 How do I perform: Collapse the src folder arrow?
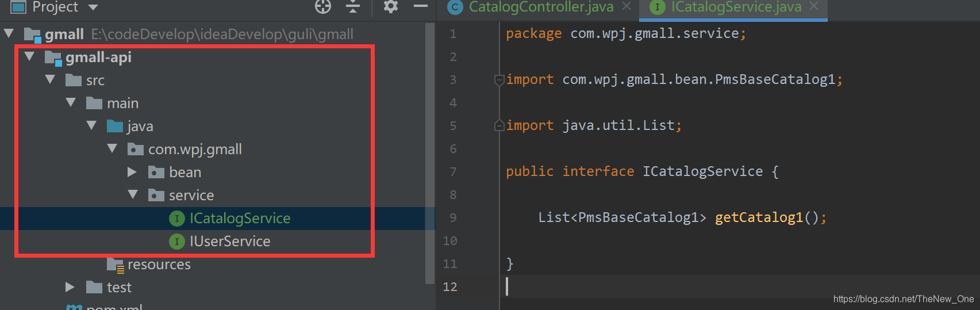tap(50, 80)
